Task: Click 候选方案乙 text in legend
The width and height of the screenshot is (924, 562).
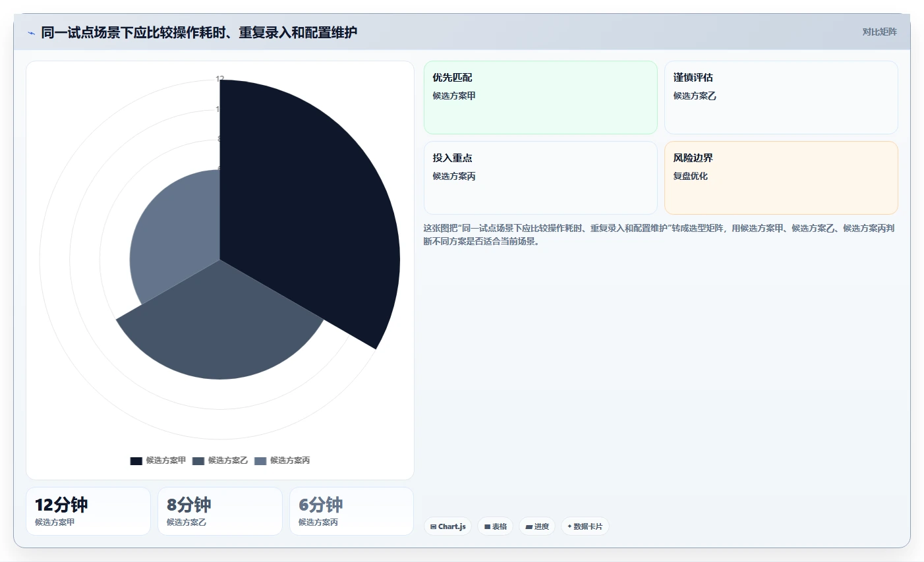Action: pos(228,461)
